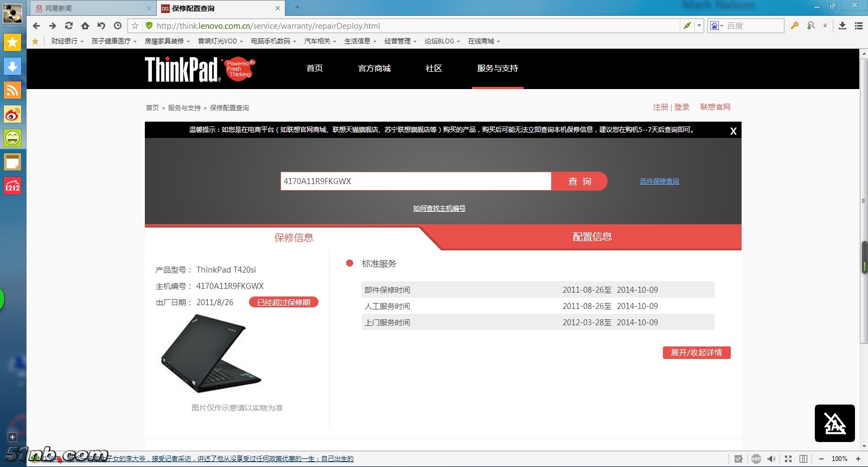
Task: Click the floating accessibility icon bottom right
Action: [835, 424]
